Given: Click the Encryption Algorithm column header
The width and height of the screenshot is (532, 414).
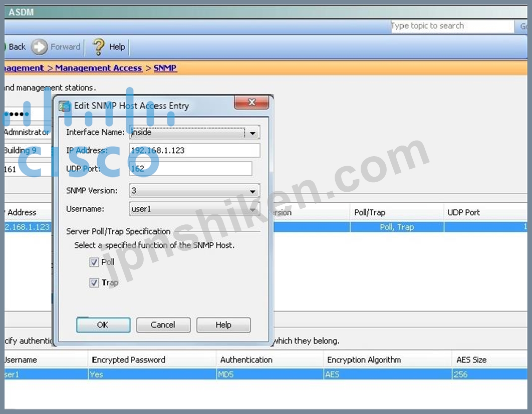Looking at the screenshot, I should click(387, 359).
